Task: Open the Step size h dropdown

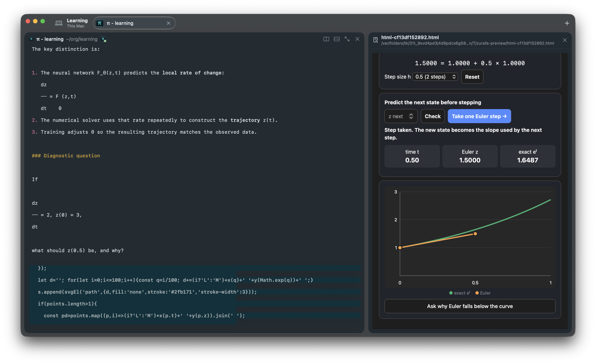Action: click(435, 77)
